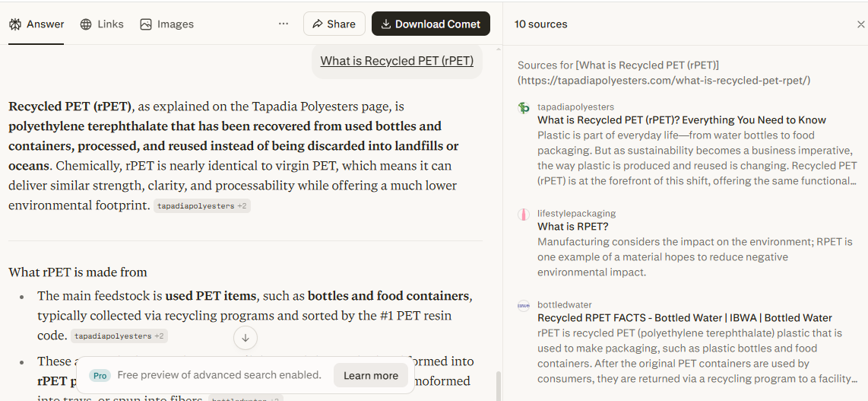Click Learn more in Pro banner

coord(371,376)
